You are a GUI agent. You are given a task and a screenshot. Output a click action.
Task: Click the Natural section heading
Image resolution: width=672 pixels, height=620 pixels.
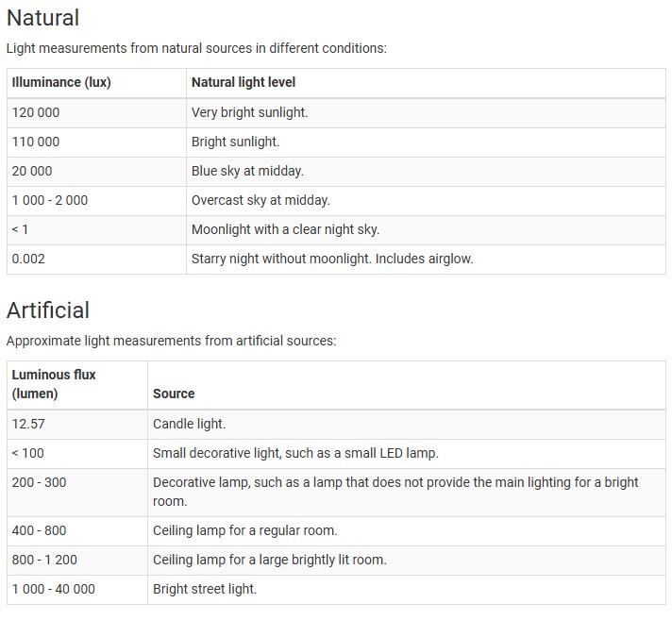pos(42,18)
